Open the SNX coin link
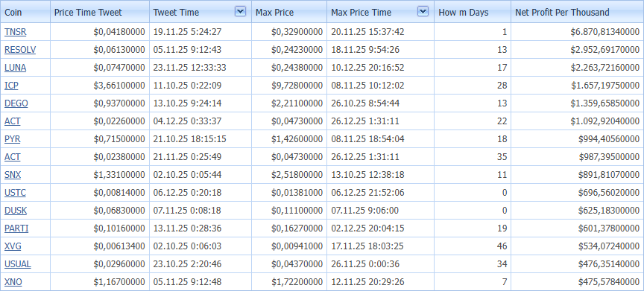 tap(13, 175)
